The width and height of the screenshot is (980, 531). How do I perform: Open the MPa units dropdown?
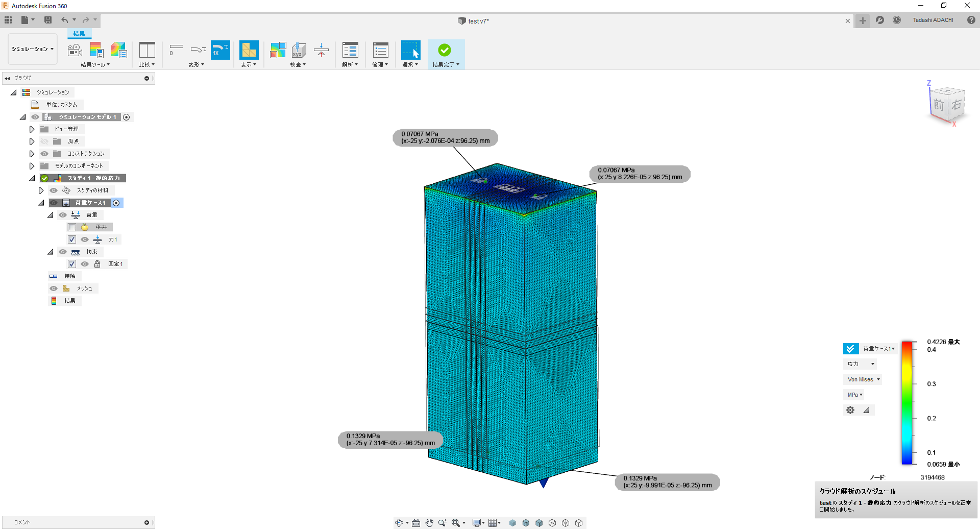pos(855,395)
